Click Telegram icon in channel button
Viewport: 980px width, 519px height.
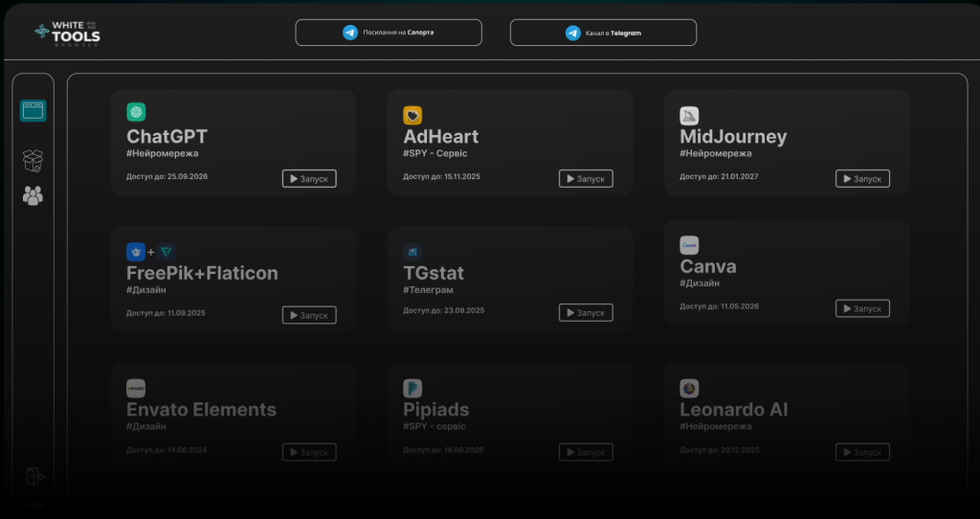(x=573, y=33)
